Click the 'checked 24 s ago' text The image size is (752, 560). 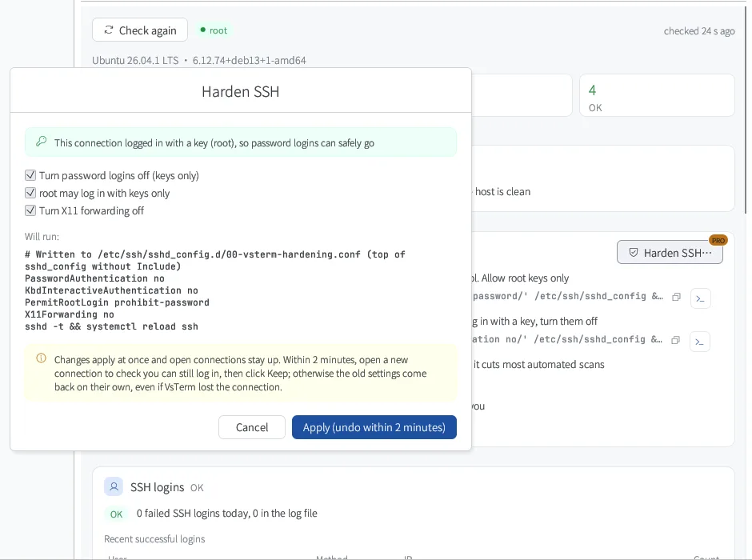(699, 31)
